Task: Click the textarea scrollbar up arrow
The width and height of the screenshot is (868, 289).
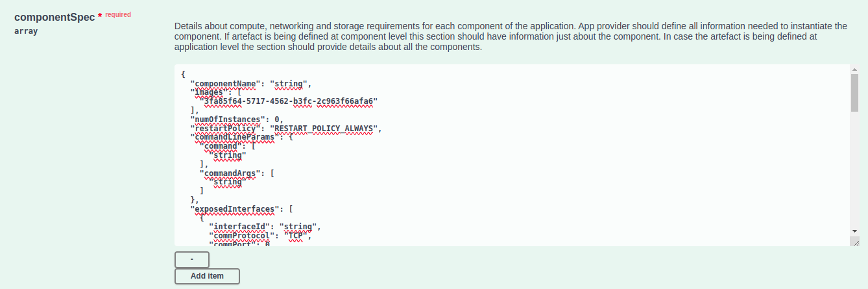Action: click(854, 69)
